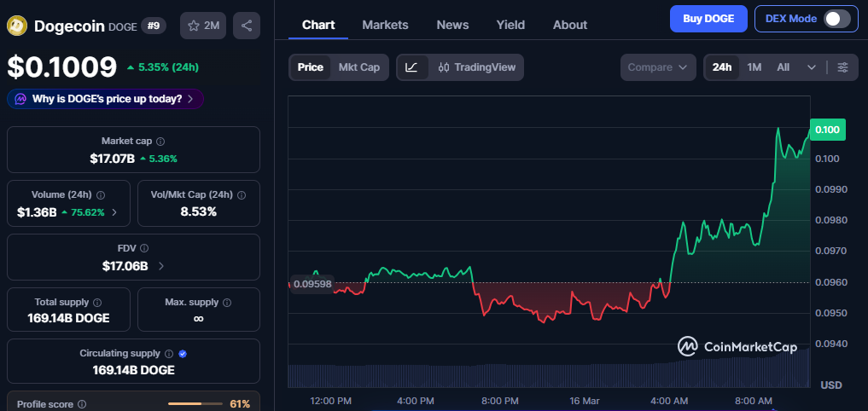The height and width of the screenshot is (411, 868).
Task: Expand Volume (24h) details chevron
Action: coord(114,211)
